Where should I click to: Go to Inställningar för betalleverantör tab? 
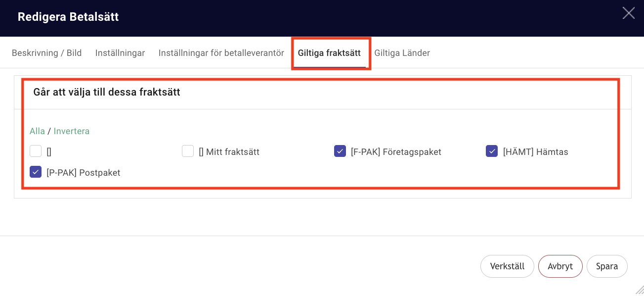tap(221, 53)
